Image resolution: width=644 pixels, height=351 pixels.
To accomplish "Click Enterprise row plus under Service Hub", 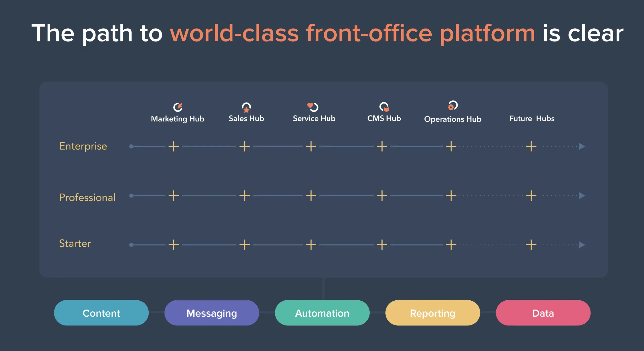I will [311, 146].
